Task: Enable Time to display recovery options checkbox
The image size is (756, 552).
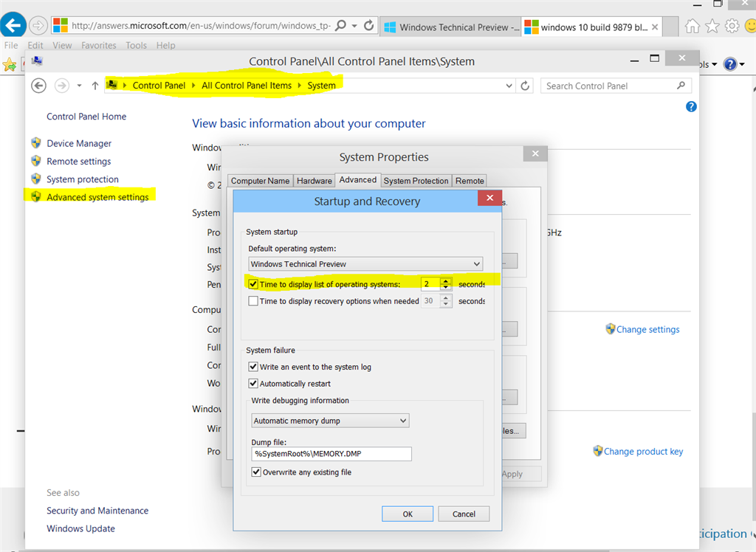Action: [253, 301]
